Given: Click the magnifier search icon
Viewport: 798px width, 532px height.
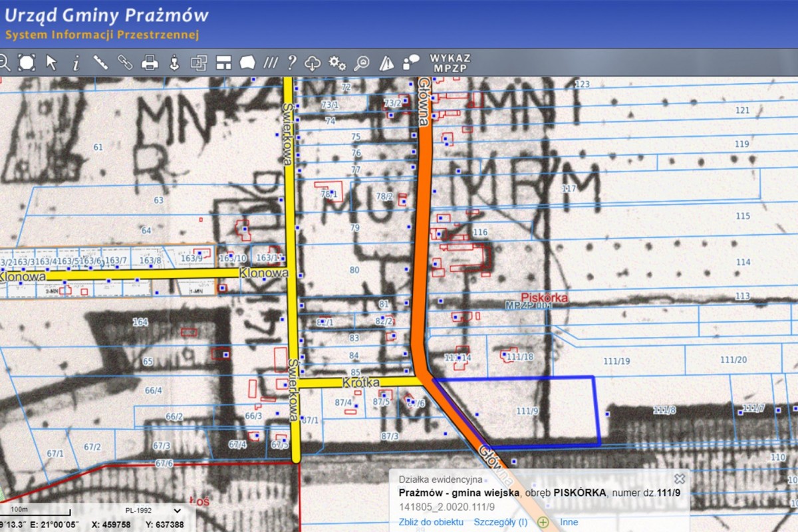Looking at the screenshot, I should click(x=362, y=63).
